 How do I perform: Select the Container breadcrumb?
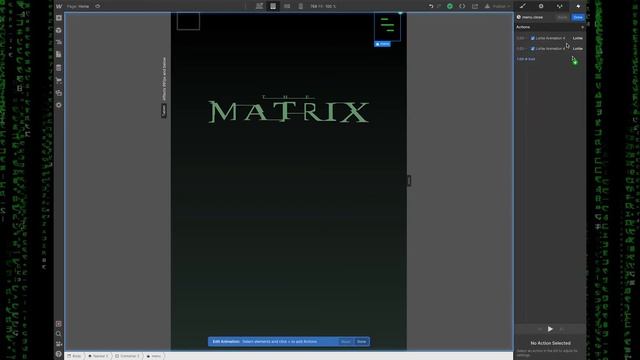click(x=127, y=356)
